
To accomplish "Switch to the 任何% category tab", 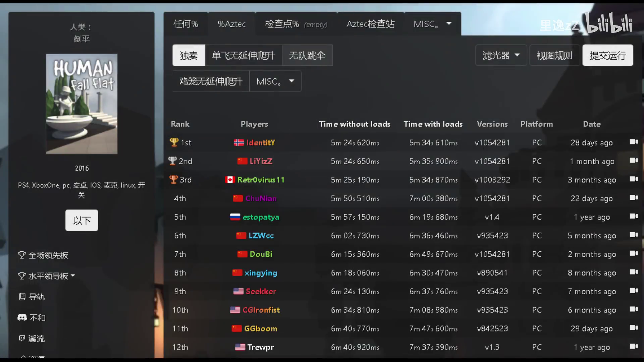I will click(x=186, y=24).
